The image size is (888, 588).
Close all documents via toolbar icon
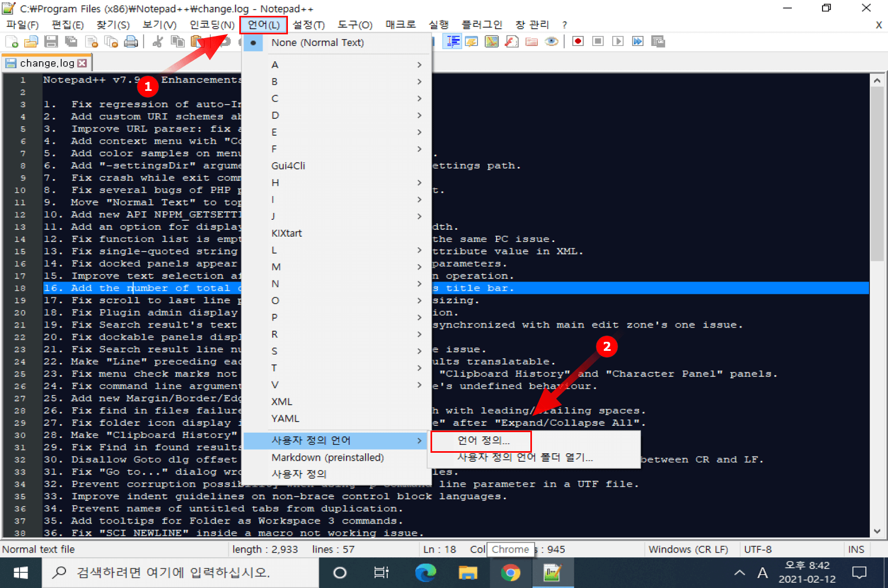click(x=111, y=42)
